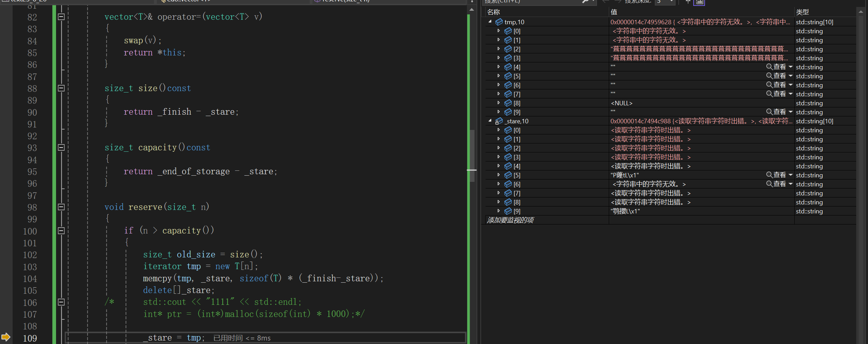Click the yellow execution arrow at line 109
868x344 pixels.
point(7,336)
